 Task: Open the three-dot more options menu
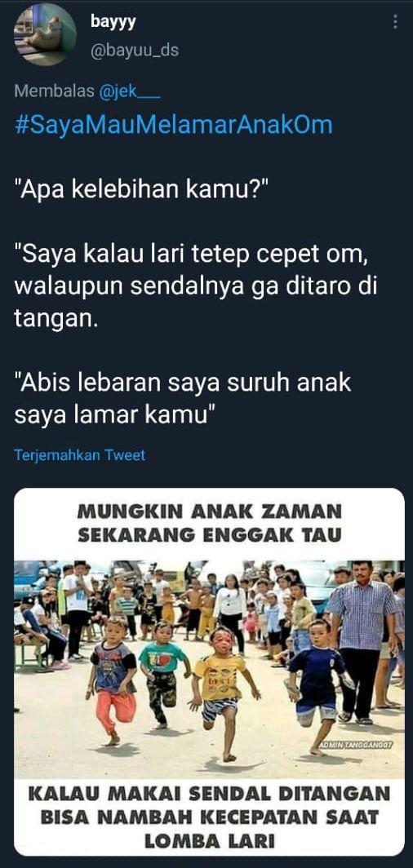395,21
